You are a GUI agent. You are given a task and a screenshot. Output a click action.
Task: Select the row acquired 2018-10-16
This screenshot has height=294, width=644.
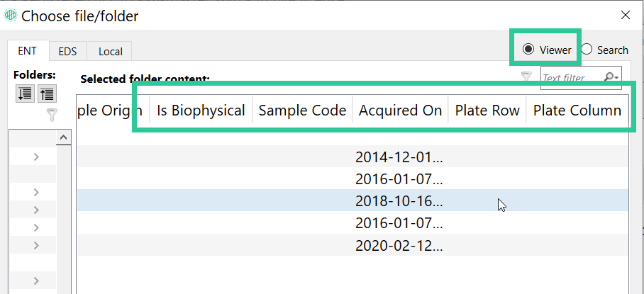[352, 200]
